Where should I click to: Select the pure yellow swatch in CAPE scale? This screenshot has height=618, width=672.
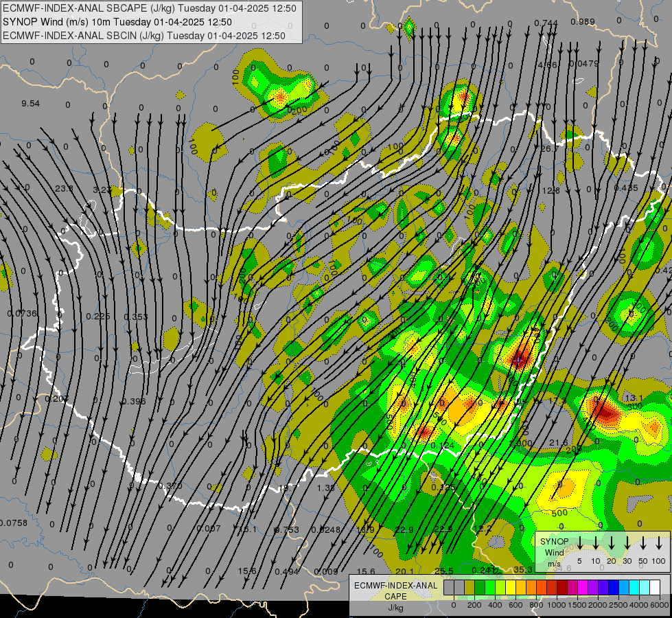[511, 588]
